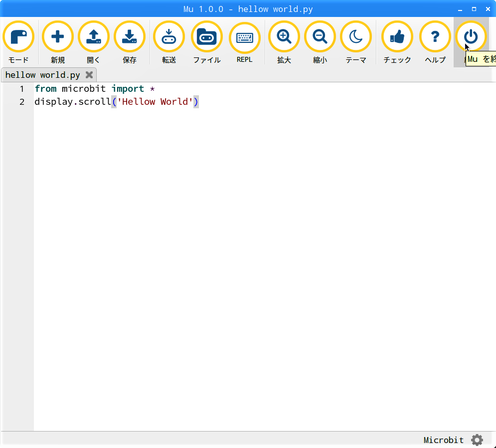496x448 pixels.
Task: Run code check with チェック thumbs-up
Action: click(397, 37)
